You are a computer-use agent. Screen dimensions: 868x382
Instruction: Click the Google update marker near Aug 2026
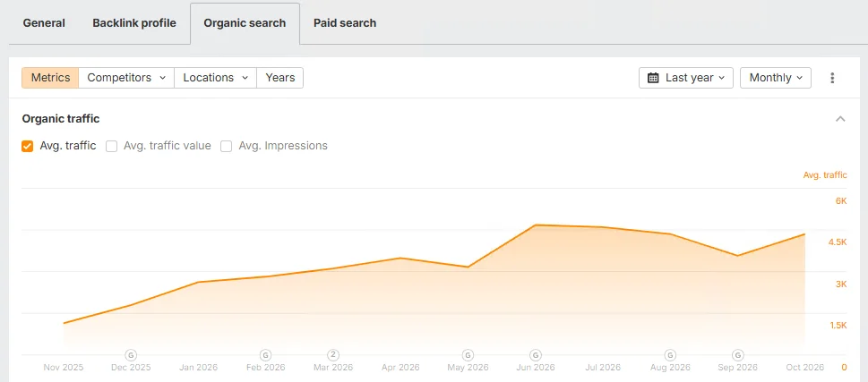point(670,355)
